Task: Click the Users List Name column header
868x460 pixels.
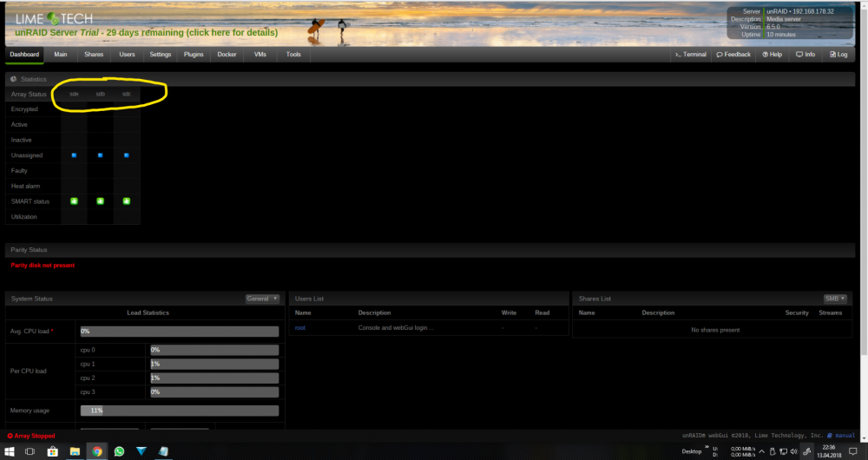Action: [303, 312]
